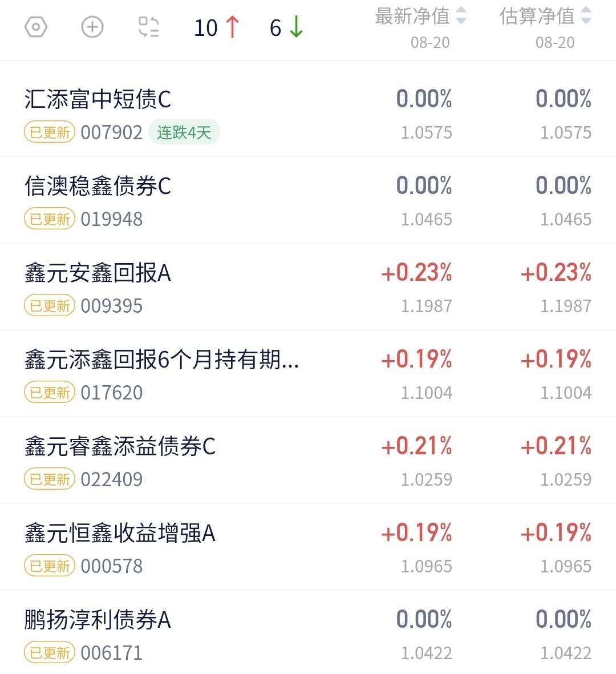The image size is (616, 674).
Task: Tap the 最新净值 column header
Action: click(412, 17)
